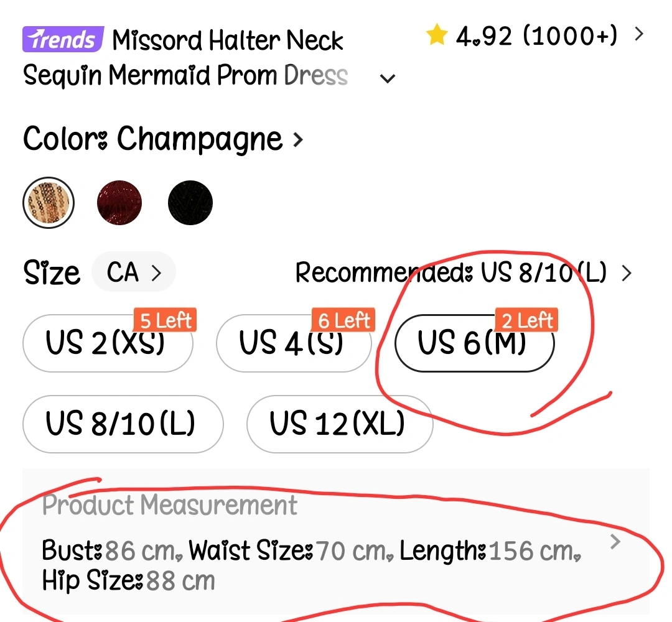
Task: Click the 4.92 rating score text
Action: pos(484,36)
